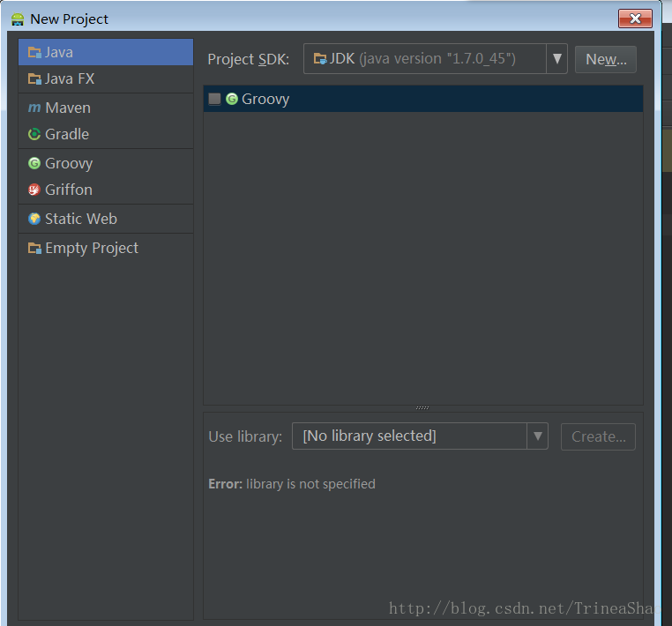The image size is (672, 626).
Task: Click the splitter handle below the frameworks list
Action: [x=422, y=408]
